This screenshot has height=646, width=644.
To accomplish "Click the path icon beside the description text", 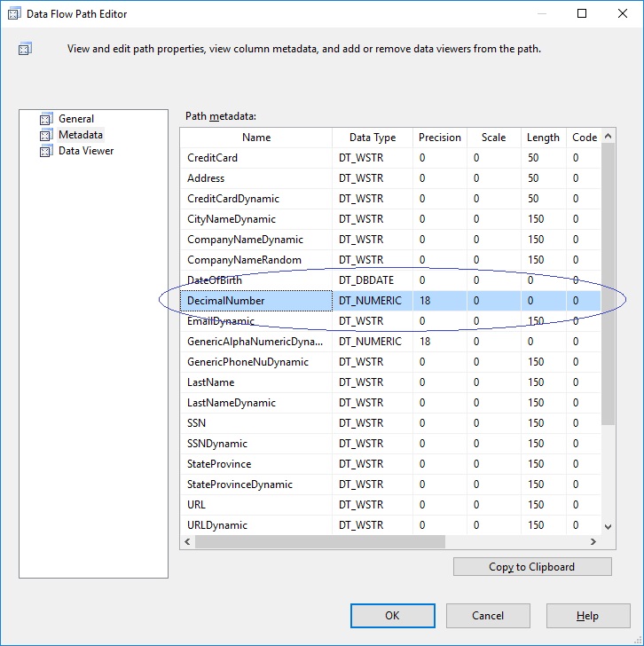I will (25, 49).
